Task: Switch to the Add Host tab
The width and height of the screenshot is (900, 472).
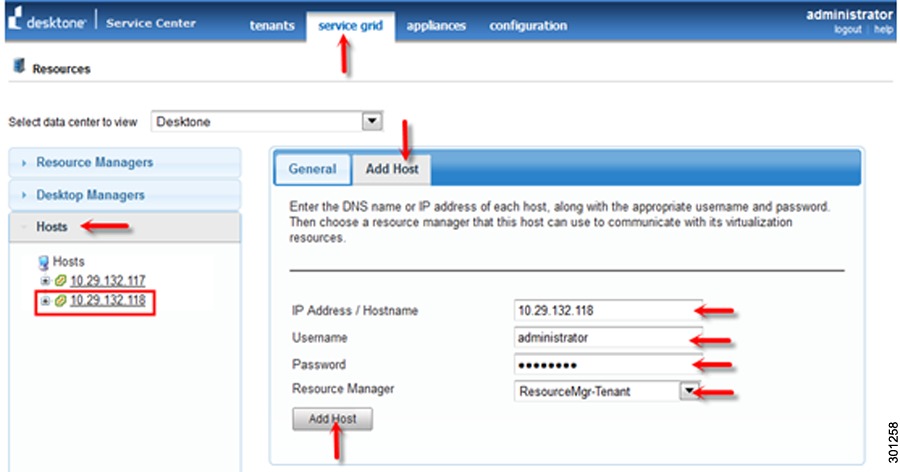Action: [392, 169]
